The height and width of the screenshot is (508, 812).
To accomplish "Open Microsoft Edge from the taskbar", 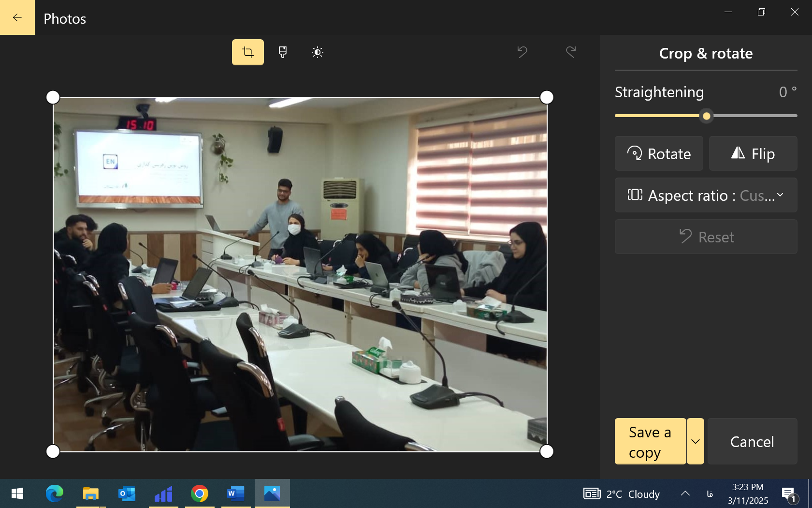I will (x=55, y=494).
